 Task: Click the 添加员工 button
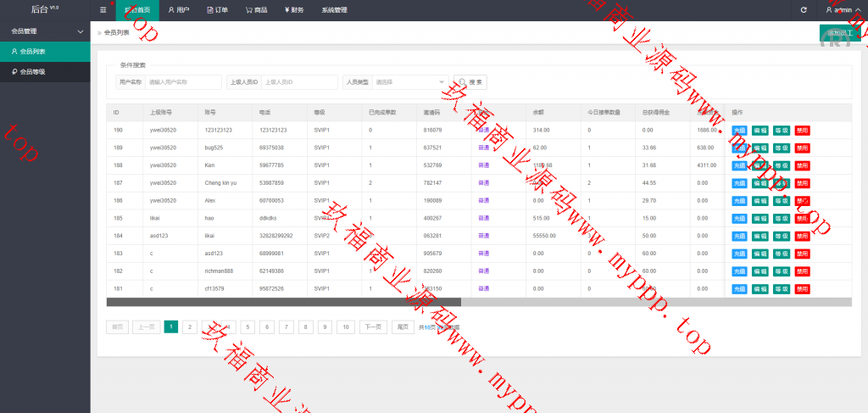click(839, 31)
